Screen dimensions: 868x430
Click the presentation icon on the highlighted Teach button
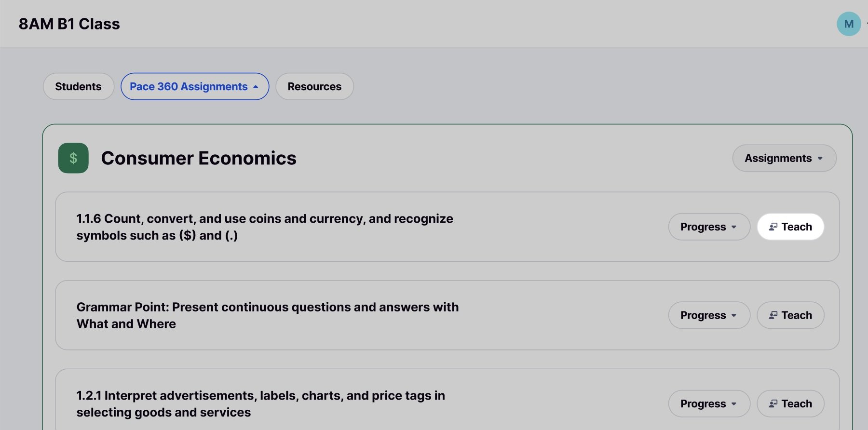pyautogui.click(x=773, y=227)
